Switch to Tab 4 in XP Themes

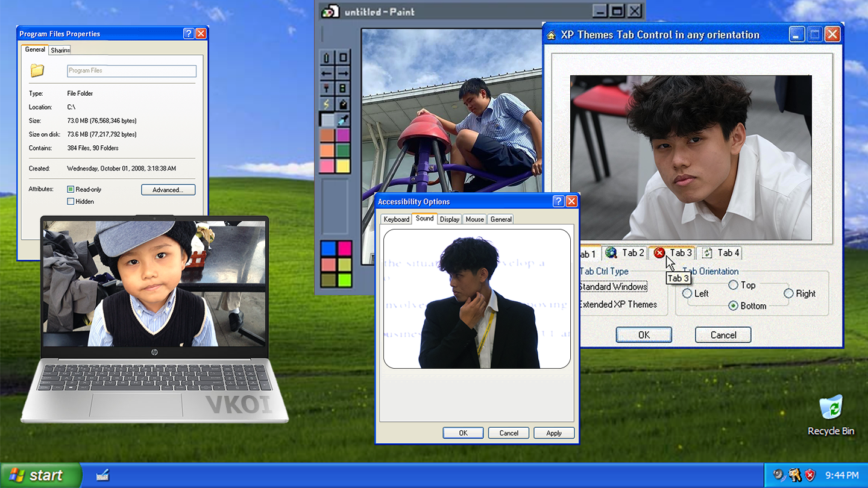[x=721, y=253]
